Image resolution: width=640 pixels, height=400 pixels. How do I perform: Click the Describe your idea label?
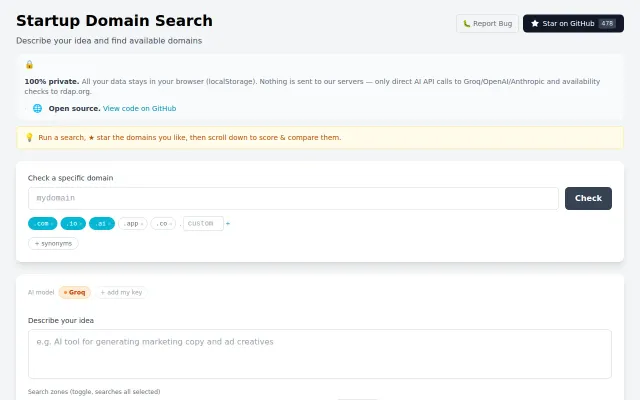pos(61,320)
